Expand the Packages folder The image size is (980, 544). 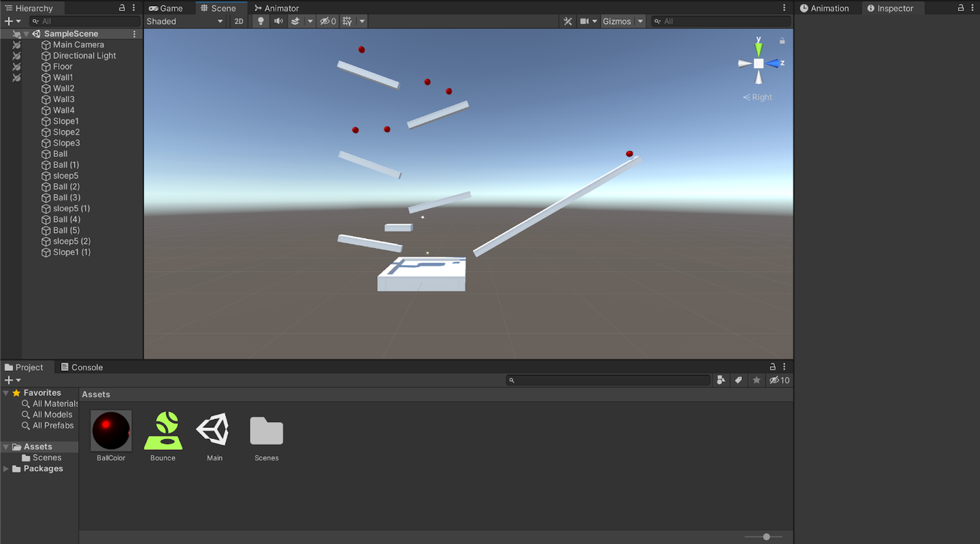6,469
